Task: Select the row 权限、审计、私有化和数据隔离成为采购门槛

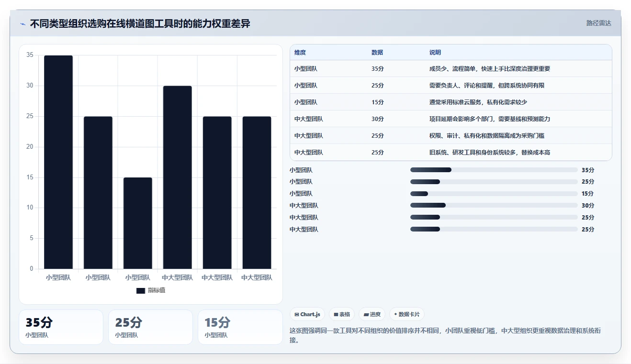Action: (x=451, y=135)
